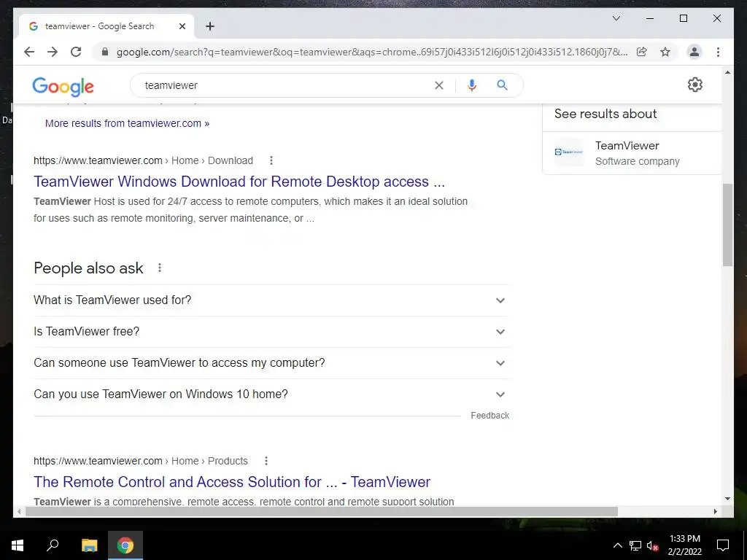Expand TeamViewer on Windows 10 home
Viewport: 747px width, 560px height.
click(271, 394)
